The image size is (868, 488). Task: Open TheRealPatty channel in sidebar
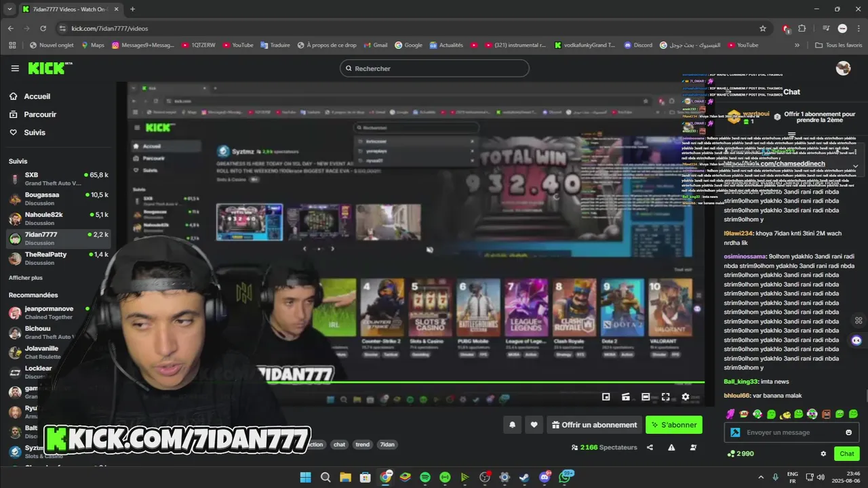click(x=58, y=258)
